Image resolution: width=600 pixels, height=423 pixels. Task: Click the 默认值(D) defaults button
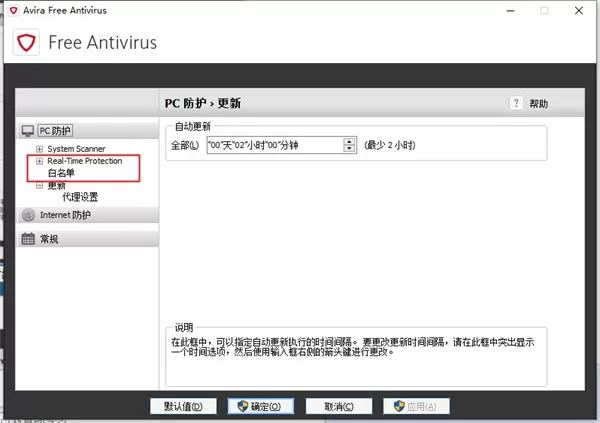(x=183, y=406)
